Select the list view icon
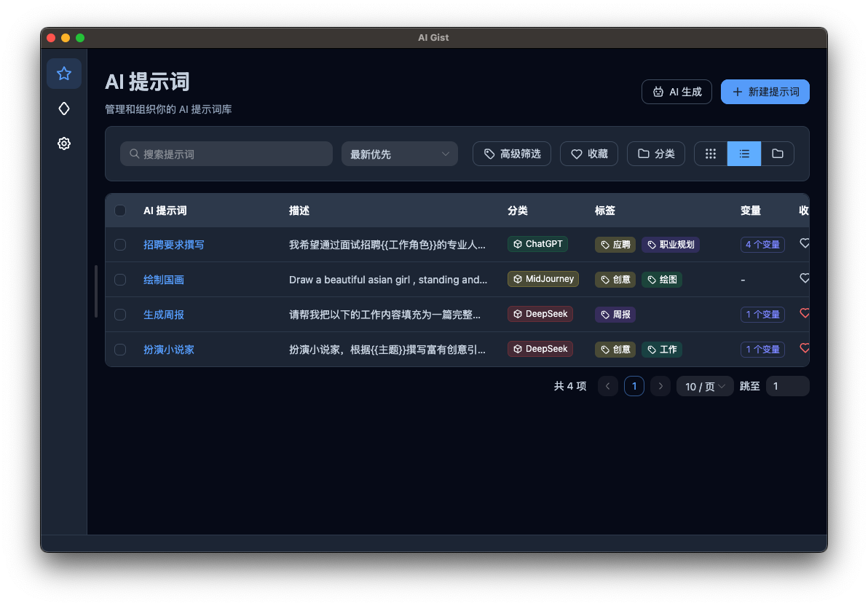Image resolution: width=868 pixels, height=606 pixels. point(743,154)
